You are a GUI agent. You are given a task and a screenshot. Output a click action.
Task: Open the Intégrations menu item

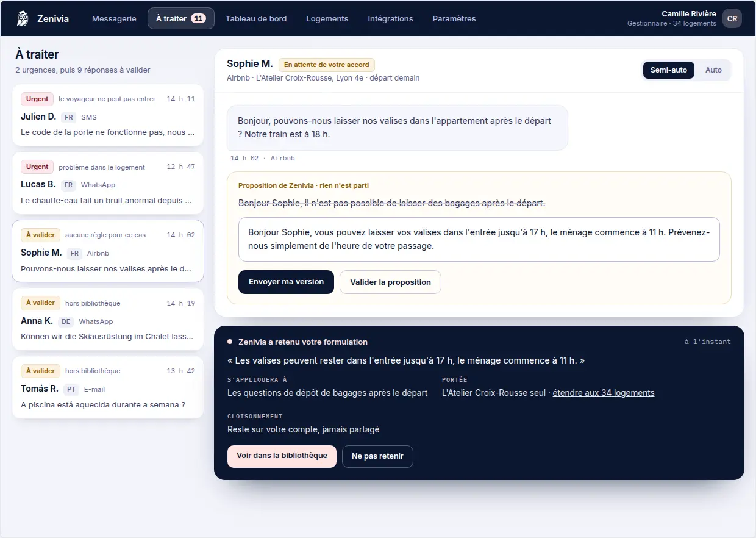[x=390, y=18]
